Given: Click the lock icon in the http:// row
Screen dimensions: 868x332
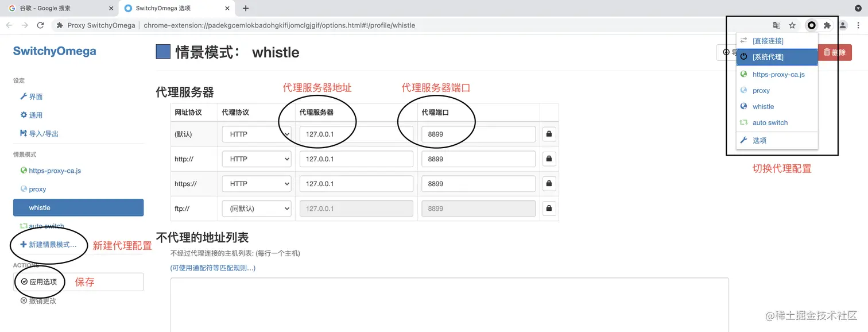Looking at the screenshot, I should 549,159.
